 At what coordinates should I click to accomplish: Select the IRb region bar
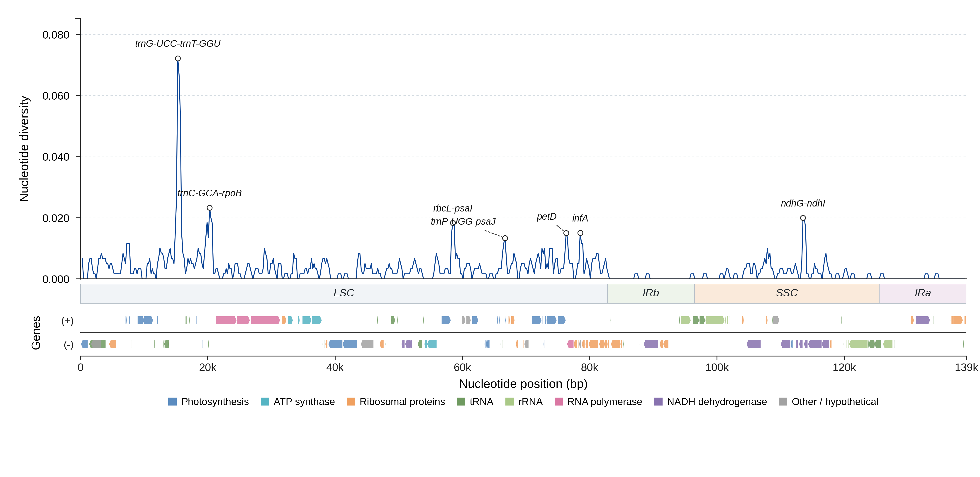[651, 293]
